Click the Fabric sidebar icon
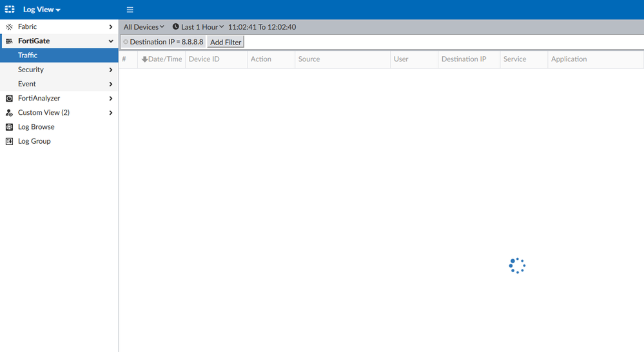 [9, 26]
